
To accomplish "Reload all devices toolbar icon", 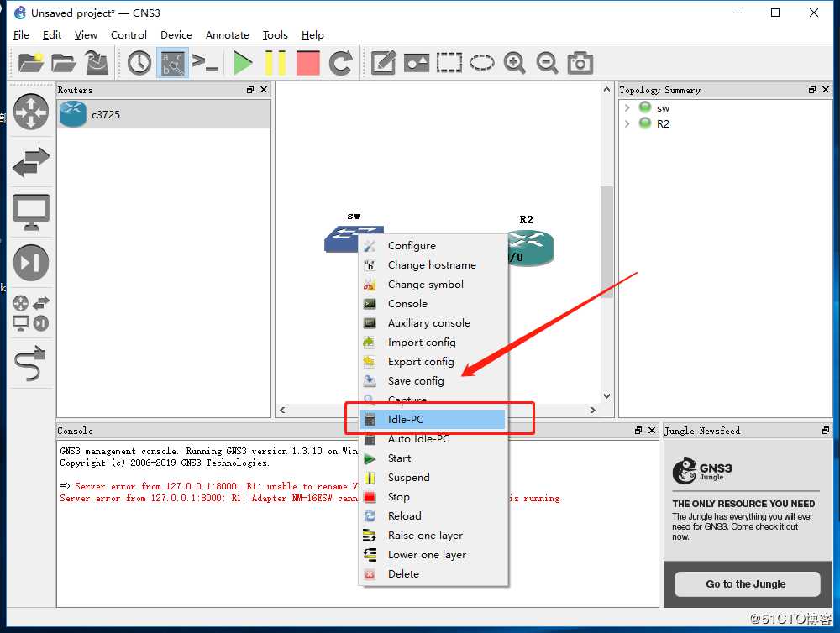I will click(x=341, y=63).
